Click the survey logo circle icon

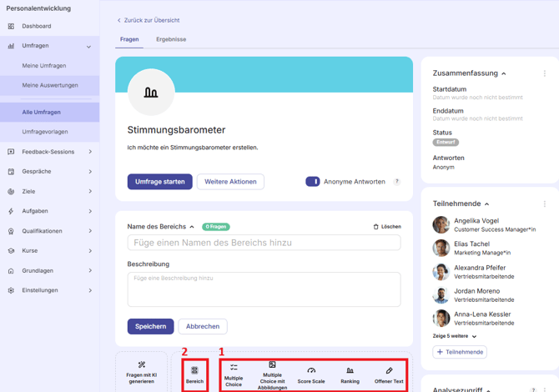tap(151, 93)
